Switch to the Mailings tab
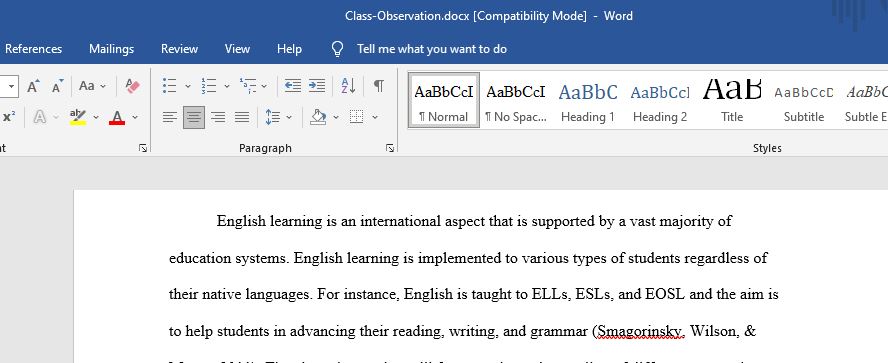Screen dimensions: 888x363 tap(112, 49)
